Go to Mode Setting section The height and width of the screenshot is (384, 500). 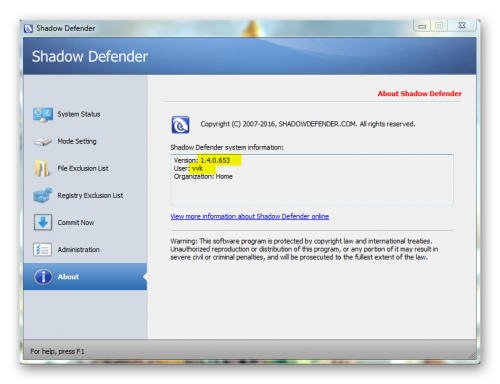coord(77,141)
